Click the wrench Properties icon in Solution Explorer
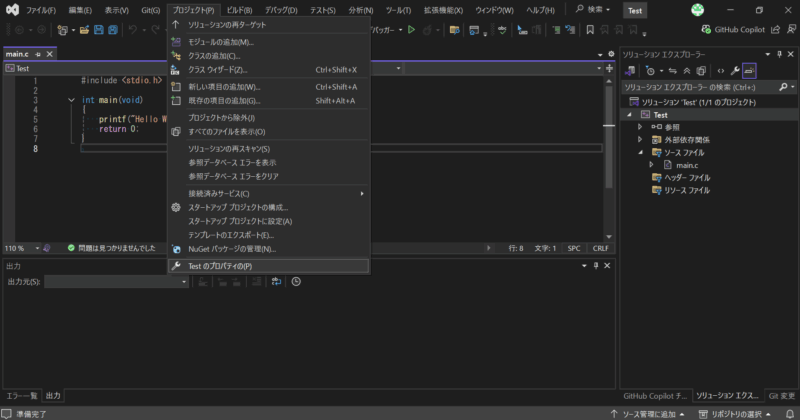 735,71
